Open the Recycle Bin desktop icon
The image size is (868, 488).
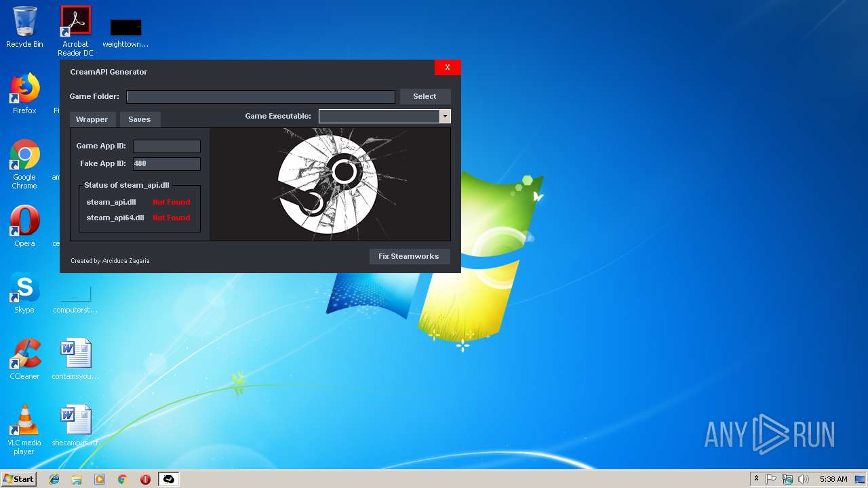24,27
